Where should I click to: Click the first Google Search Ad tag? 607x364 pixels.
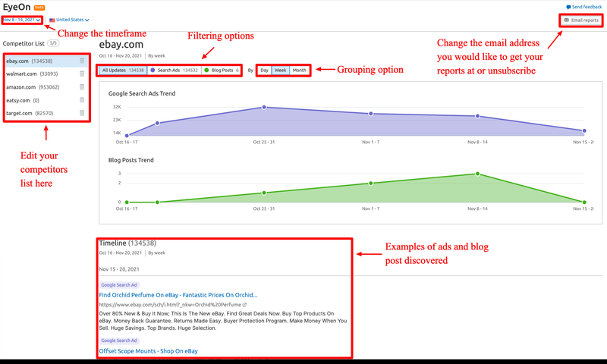119,284
